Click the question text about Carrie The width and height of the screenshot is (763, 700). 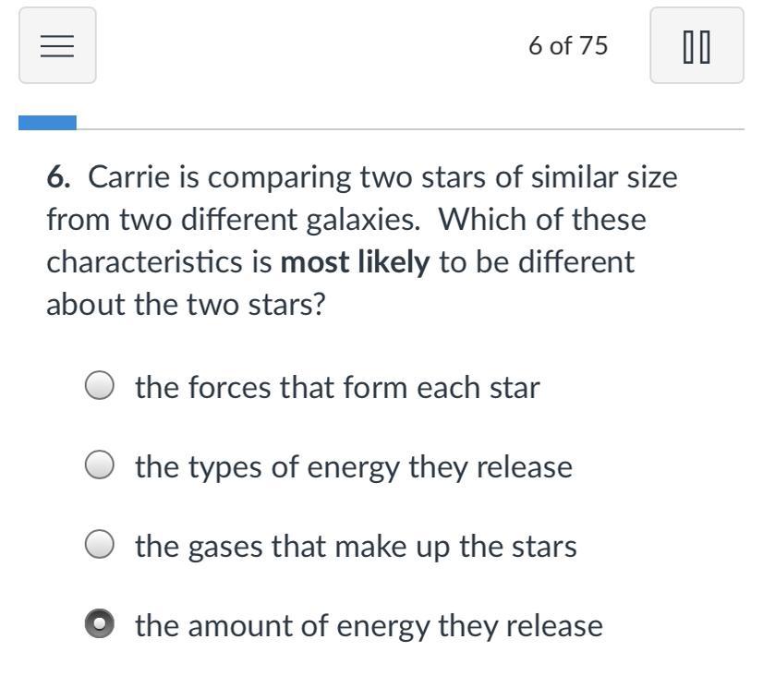[x=362, y=241]
